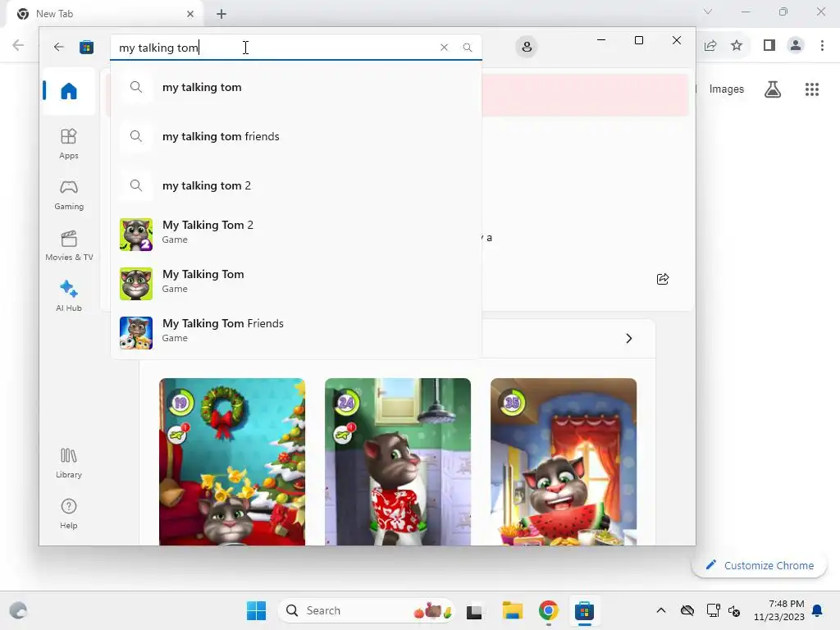Click the Customize Chrome button
This screenshot has width=840, height=630.
click(759, 565)
